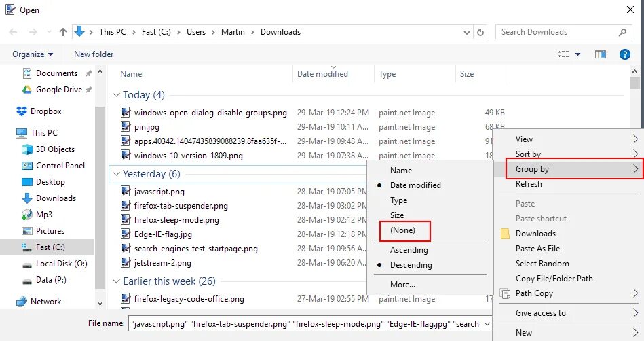This screenshot has width=644, height=341.
Task: Open Dropbox in the navigation pane
Action: click(x=45, y=111)
